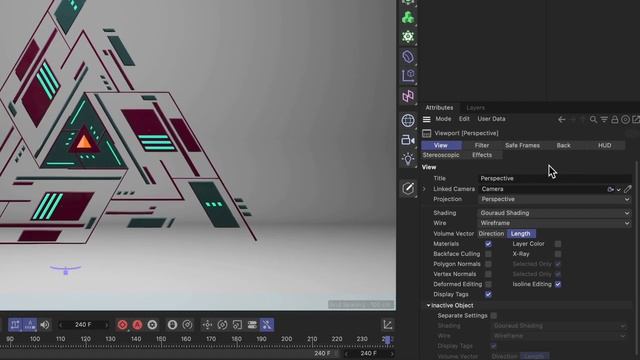
Task: Toggle red Autokeying A button
Action: [137, 325]
